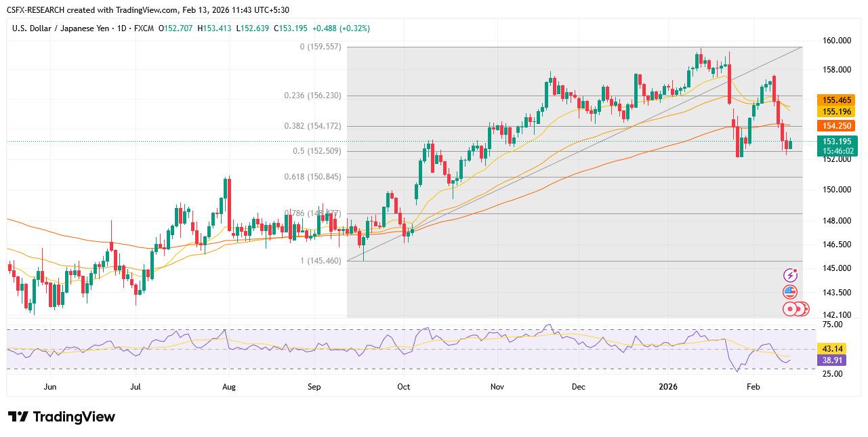This screenshot has width=868, height=437.
Task: Click the 0.236 (156.230) Fibonacci level label
Action: (312, 96)
